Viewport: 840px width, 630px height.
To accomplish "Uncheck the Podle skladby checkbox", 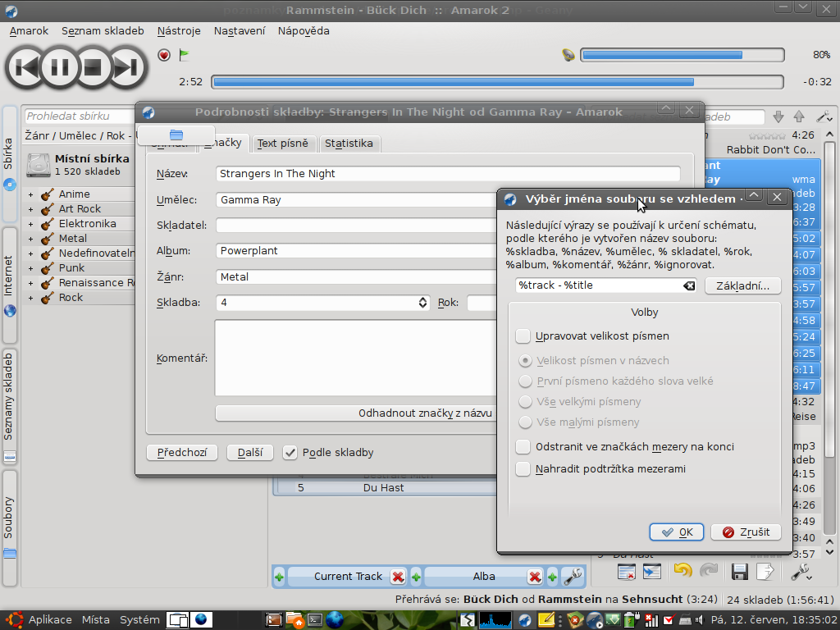I will pos(290,453).
